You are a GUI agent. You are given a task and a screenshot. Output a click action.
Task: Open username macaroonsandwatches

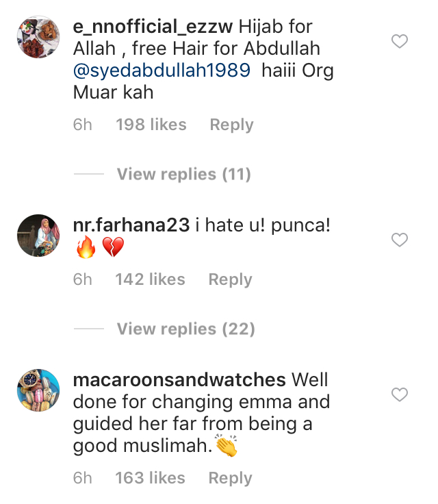(179, 379)
